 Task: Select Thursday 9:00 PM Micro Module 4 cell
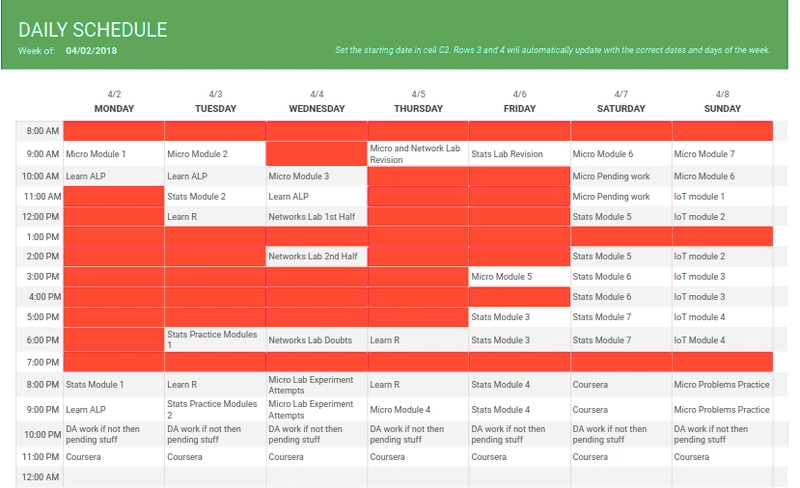click(418, 409)
